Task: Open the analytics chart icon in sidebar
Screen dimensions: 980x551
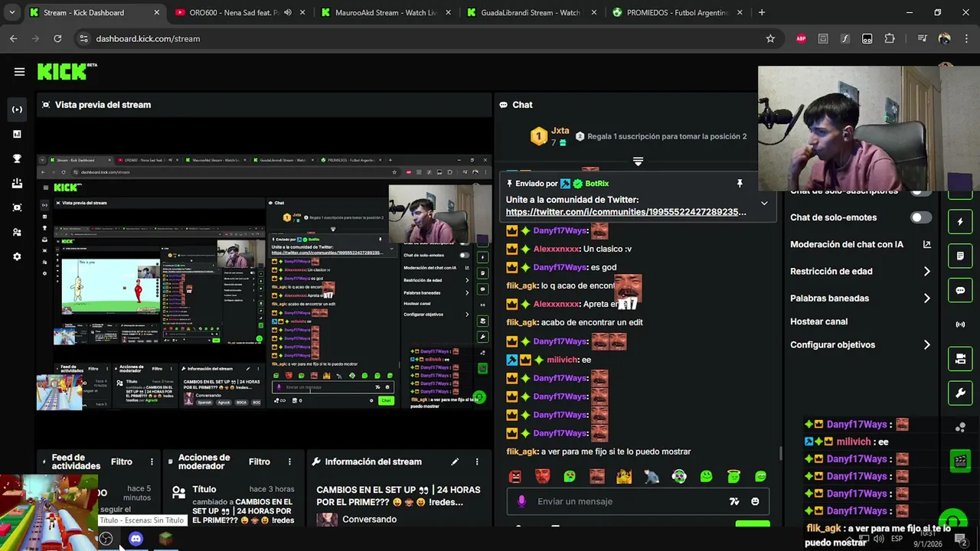Action: (x=17, y=134)
